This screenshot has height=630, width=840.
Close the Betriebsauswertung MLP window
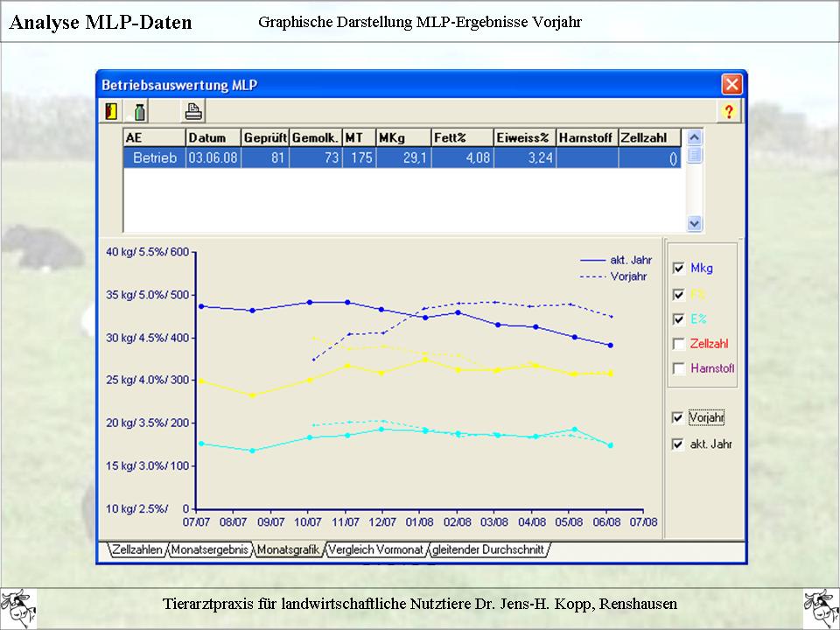731,85
